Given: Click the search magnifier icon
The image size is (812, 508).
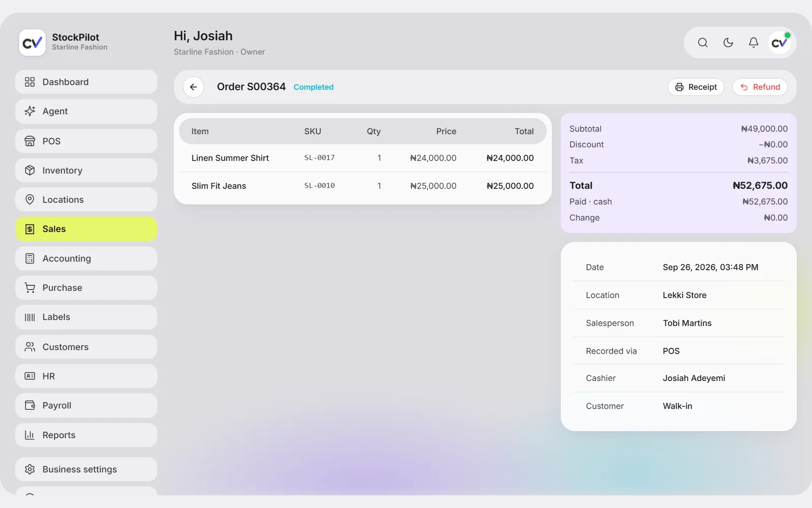Looking at the screenshot, I should (x=702, y=43).
